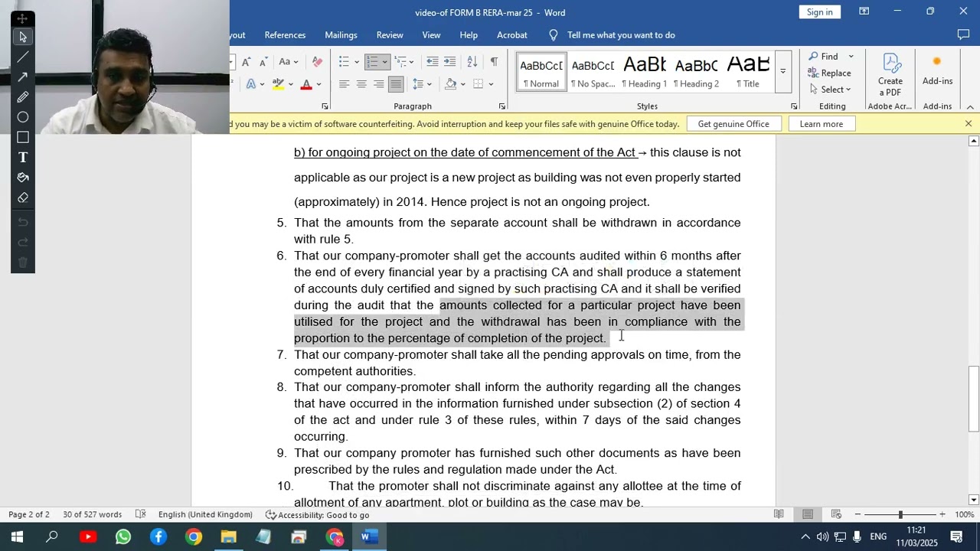
Task: Select the rectangle shape tool
Action: coord(22,137)
